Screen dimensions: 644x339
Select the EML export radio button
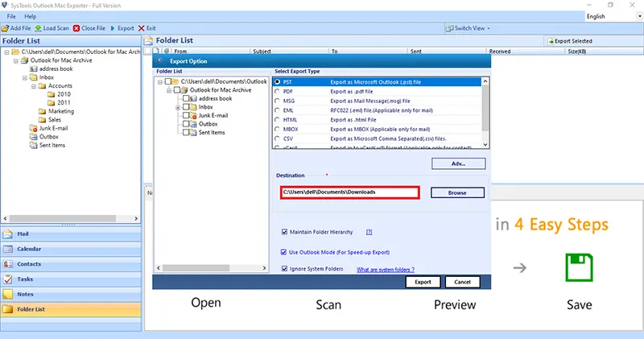[278, 110]
